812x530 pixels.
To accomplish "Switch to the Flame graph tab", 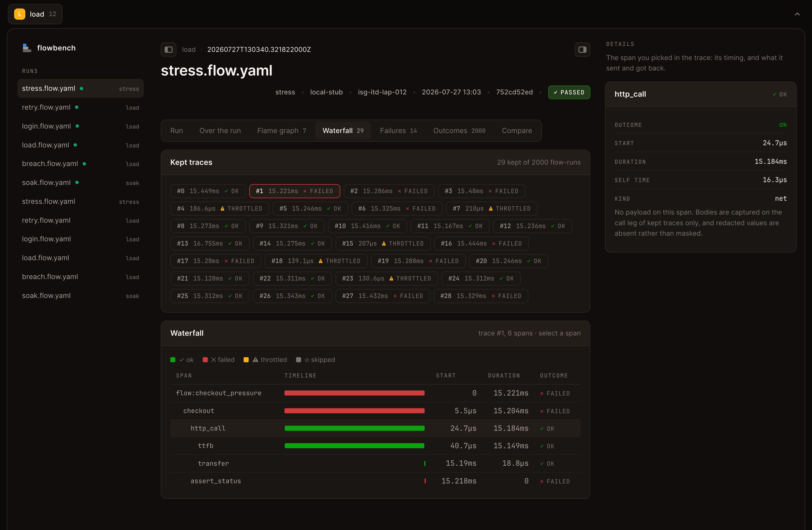I will (281, 131).
